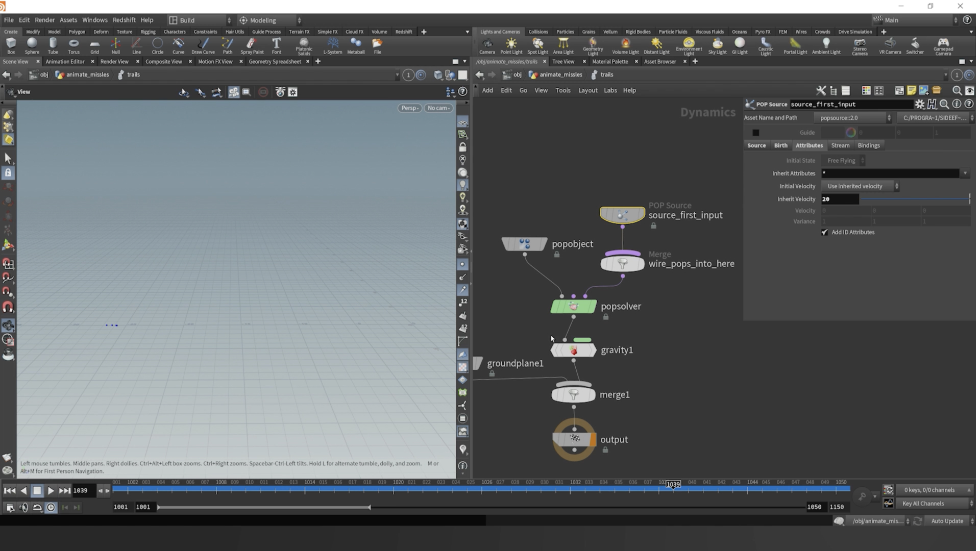Click the Metaball shelf tool
The width and height of the screenshot is (980, 551).
(356, 45)
